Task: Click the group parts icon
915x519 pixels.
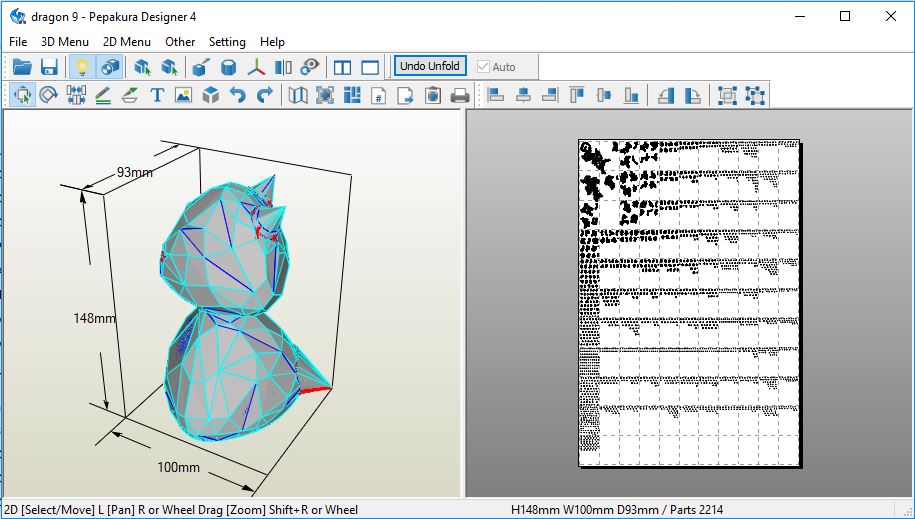Action: tap(727, 95)
